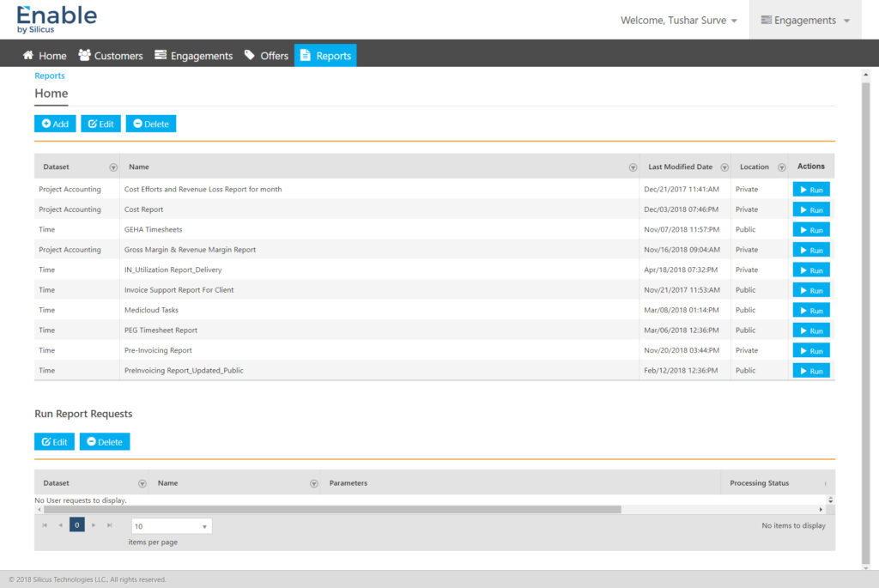This screenshot has width=879, height=588.
Task: Open the Location column filter
Action: coord(781,167)
